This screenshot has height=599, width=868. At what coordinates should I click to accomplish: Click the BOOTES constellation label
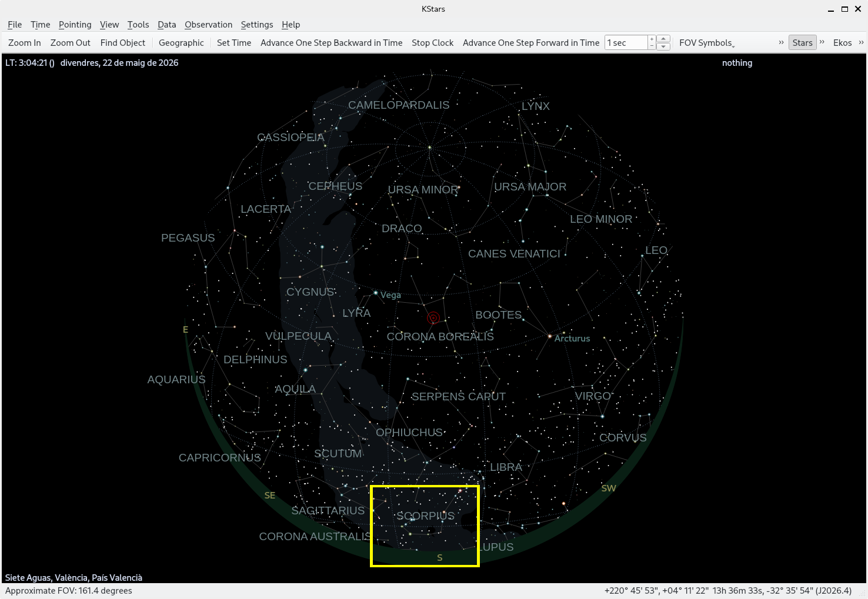(x=498, y=315)
